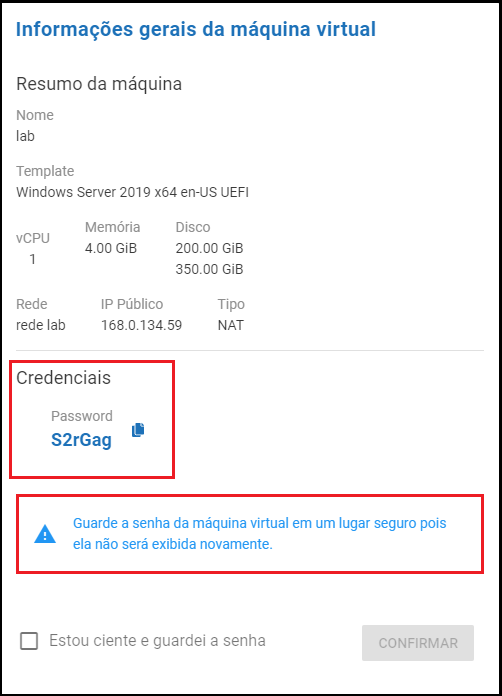Click the public IP value 168.0.134.59
This screenshot has width=502, height=696.
coord(142,325)
